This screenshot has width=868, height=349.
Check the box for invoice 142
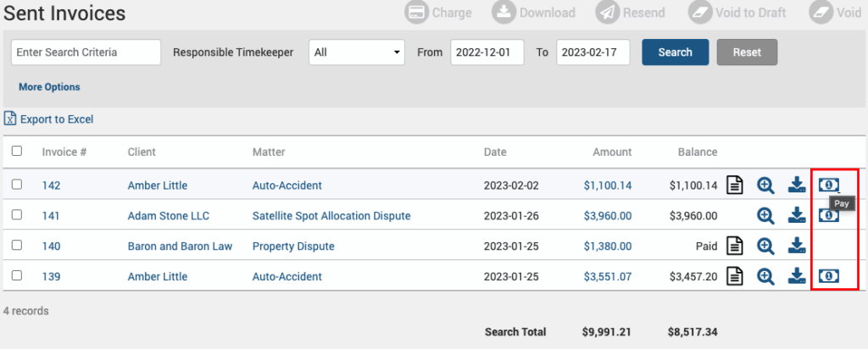pyautogui.click(x=17, y=185)
